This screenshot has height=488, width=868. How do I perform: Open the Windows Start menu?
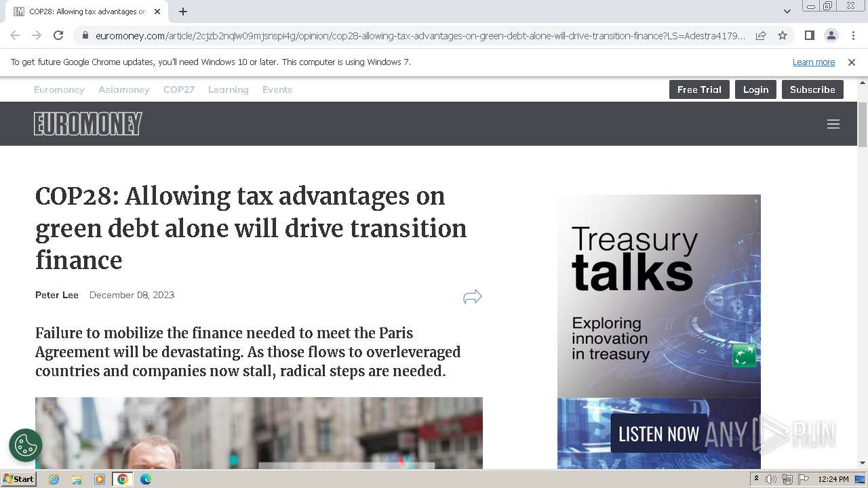(18, 479)
